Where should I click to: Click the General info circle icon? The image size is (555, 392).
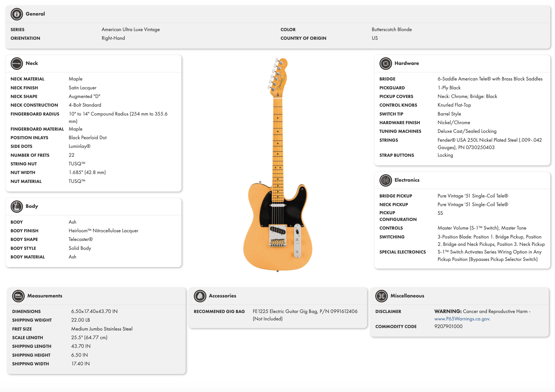17,14
